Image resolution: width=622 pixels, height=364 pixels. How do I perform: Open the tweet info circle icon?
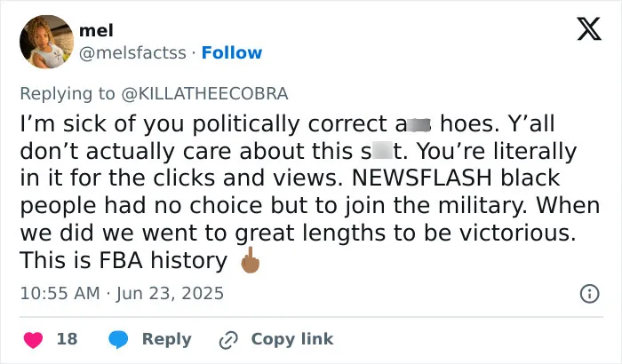(x=590, y=294)
